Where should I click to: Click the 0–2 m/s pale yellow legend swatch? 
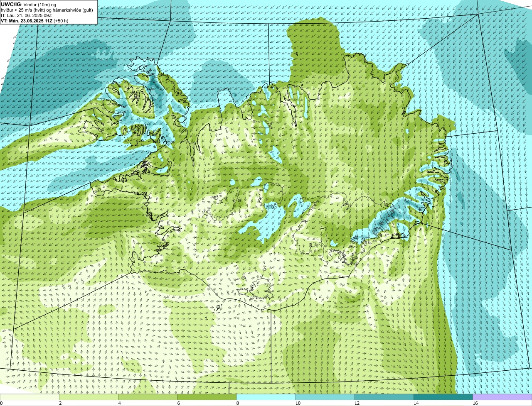[x=30, y=397]
